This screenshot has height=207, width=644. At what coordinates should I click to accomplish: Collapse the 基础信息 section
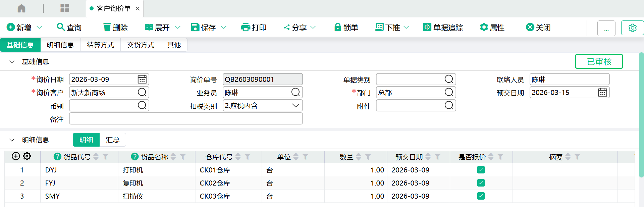(12, 62)
